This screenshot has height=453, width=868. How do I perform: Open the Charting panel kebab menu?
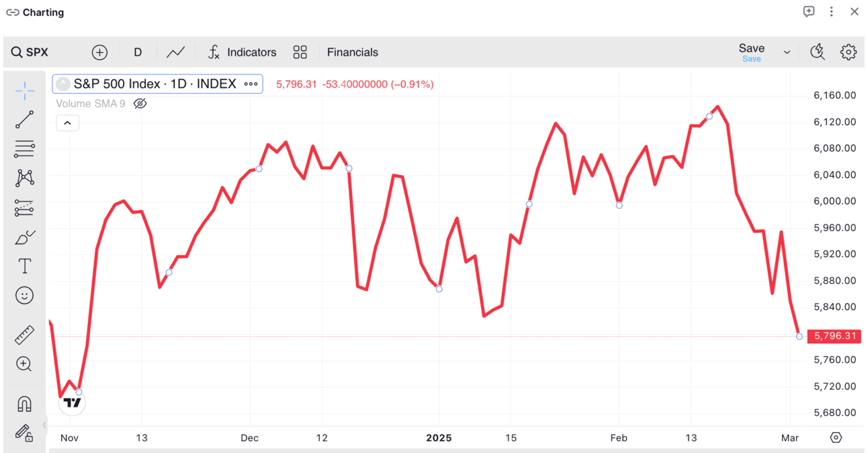point(831,11)
